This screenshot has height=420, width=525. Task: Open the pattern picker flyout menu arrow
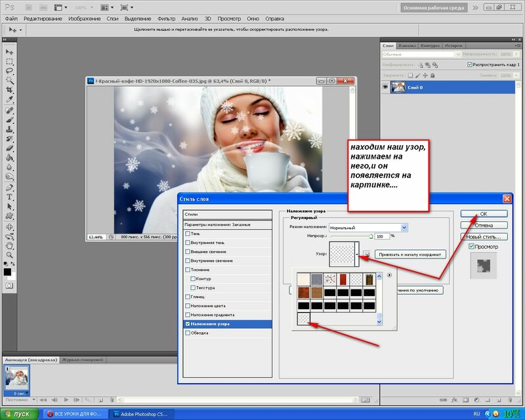(x=388, y=274)
